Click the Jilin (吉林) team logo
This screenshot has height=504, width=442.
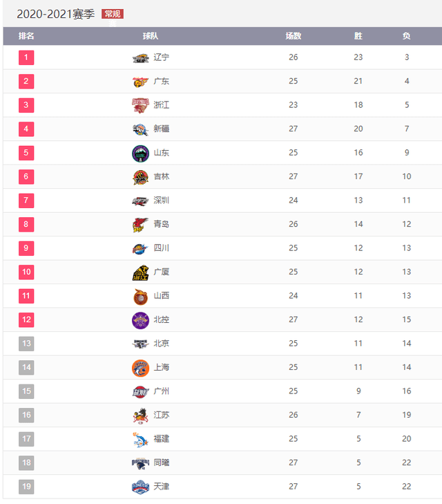pyautogui.click(x=140, y=177)
